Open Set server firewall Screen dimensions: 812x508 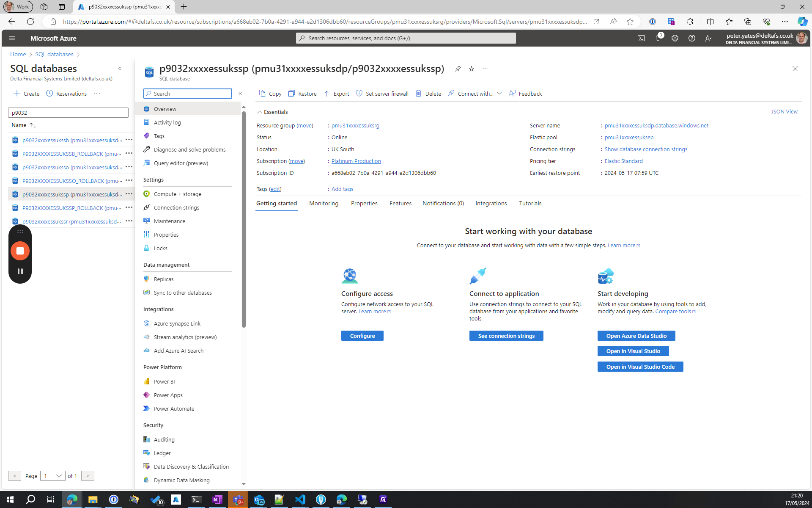[382, 94]
